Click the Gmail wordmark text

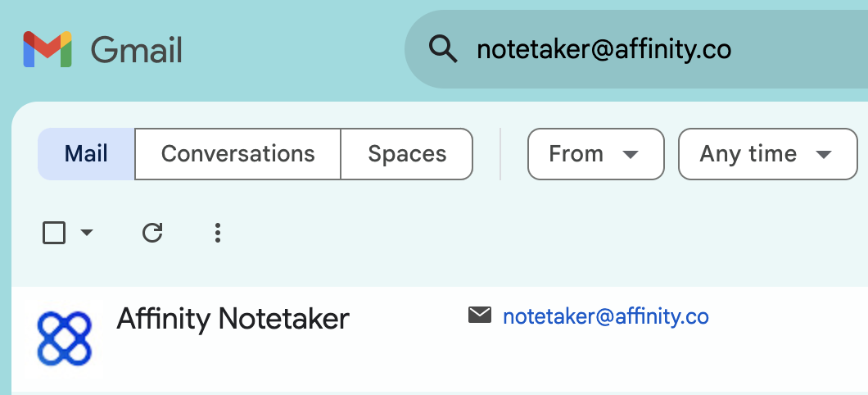137,51
